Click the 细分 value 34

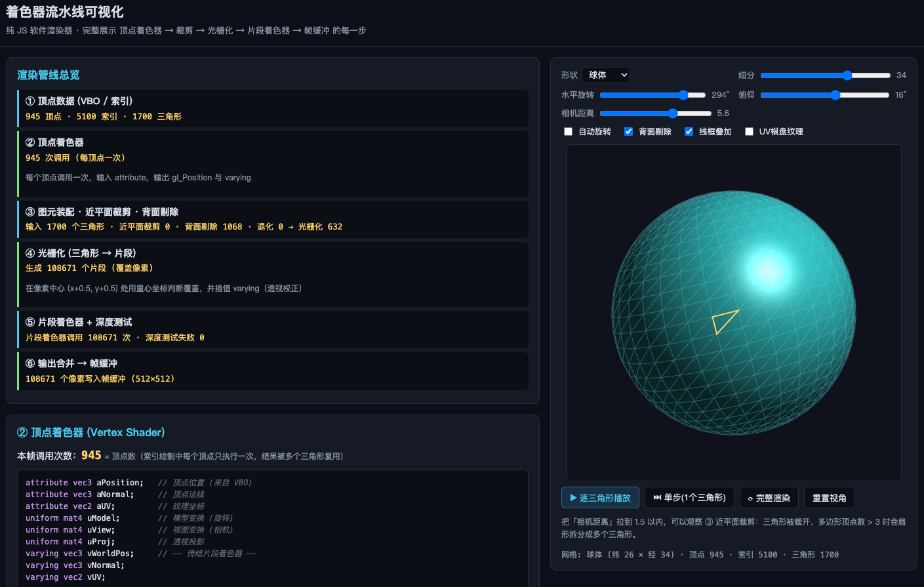point(901,75)
